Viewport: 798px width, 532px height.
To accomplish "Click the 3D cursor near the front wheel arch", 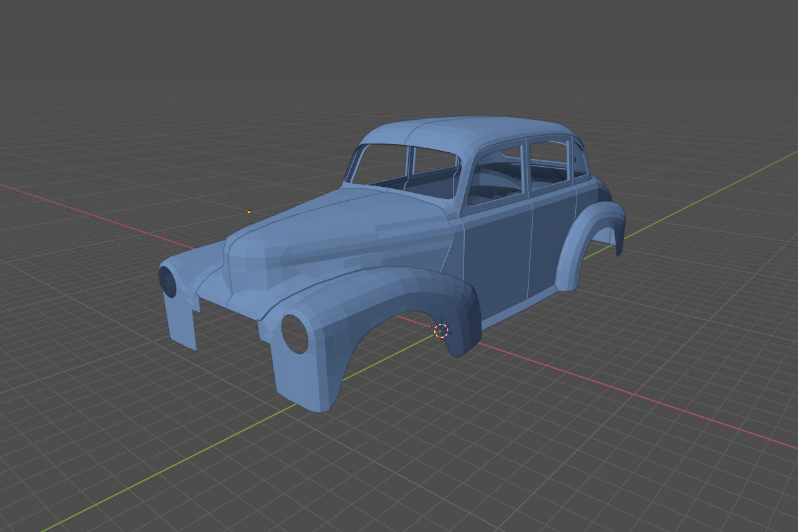I will tap(442, 331).
